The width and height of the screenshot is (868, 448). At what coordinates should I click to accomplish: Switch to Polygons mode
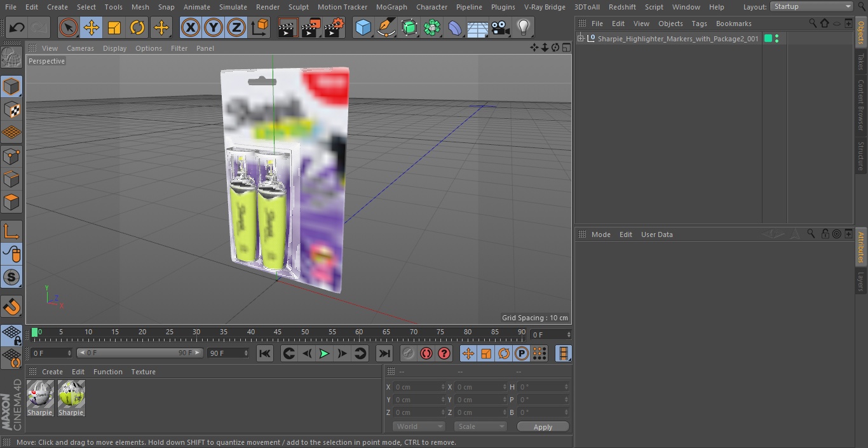tap(11, 202)
